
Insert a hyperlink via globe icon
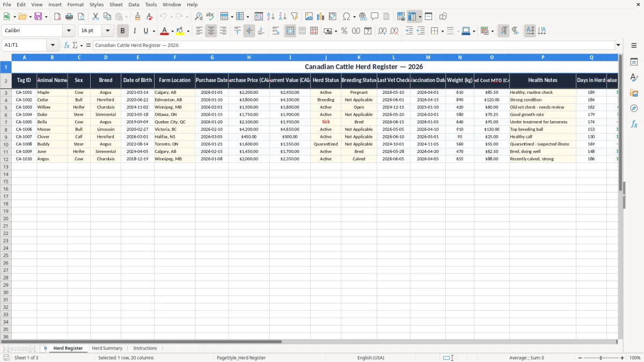point(363,17)
